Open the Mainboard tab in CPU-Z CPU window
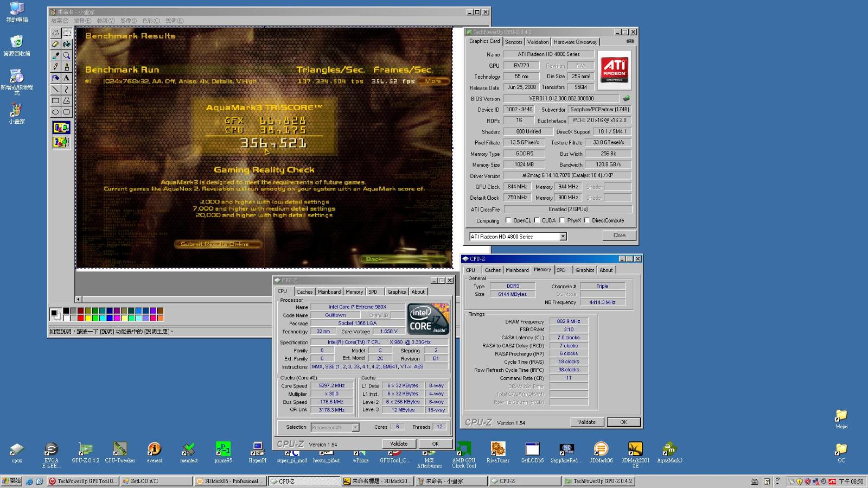This screenshot has width=868, height=488. coord(329,291)
